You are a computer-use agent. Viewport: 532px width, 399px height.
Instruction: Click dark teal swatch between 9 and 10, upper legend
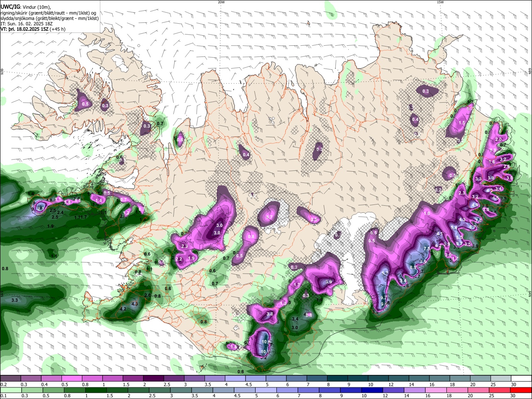[358, 378]
